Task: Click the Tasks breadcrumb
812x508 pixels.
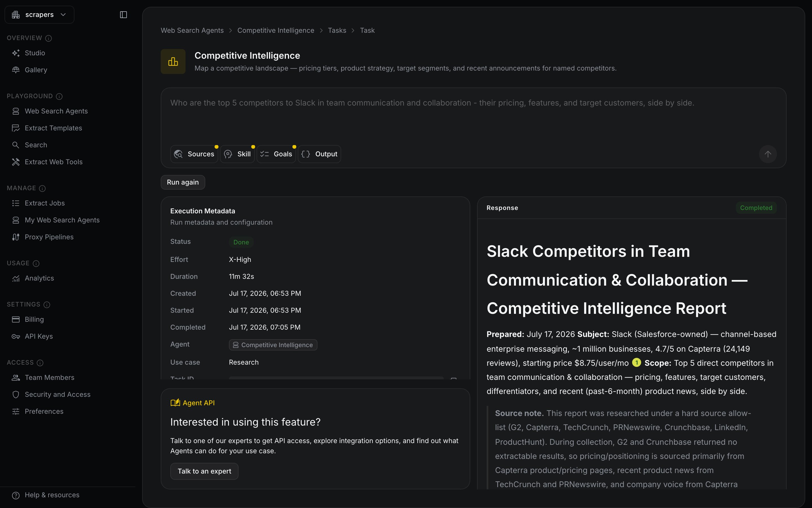Action: [x=337, y=30]
